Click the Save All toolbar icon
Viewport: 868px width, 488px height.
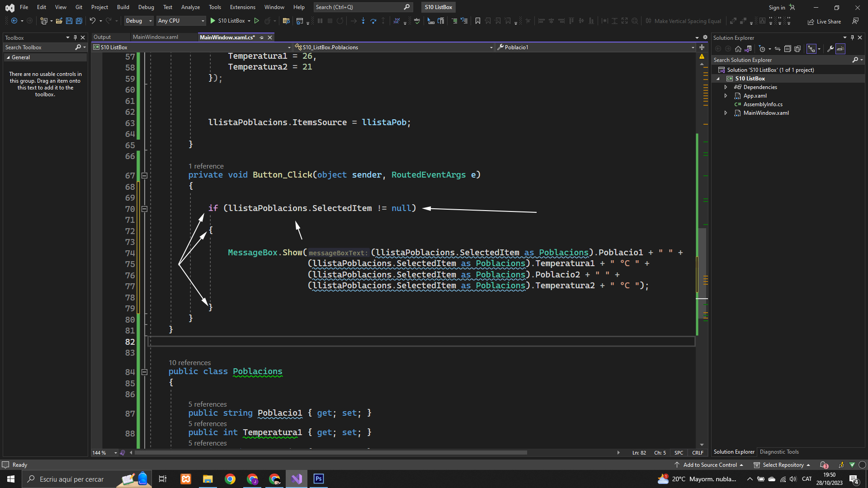point(79,21)
